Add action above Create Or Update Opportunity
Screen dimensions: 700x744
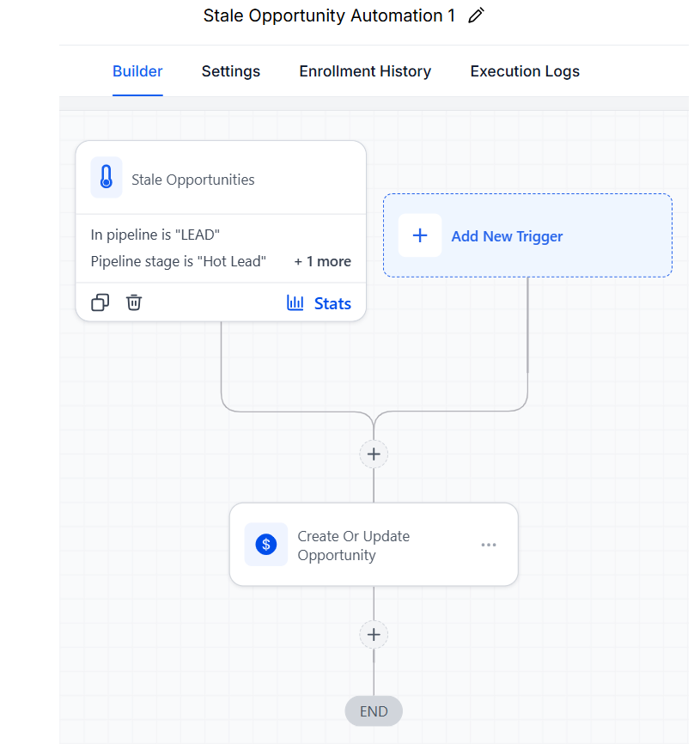(x=374, y=454)
